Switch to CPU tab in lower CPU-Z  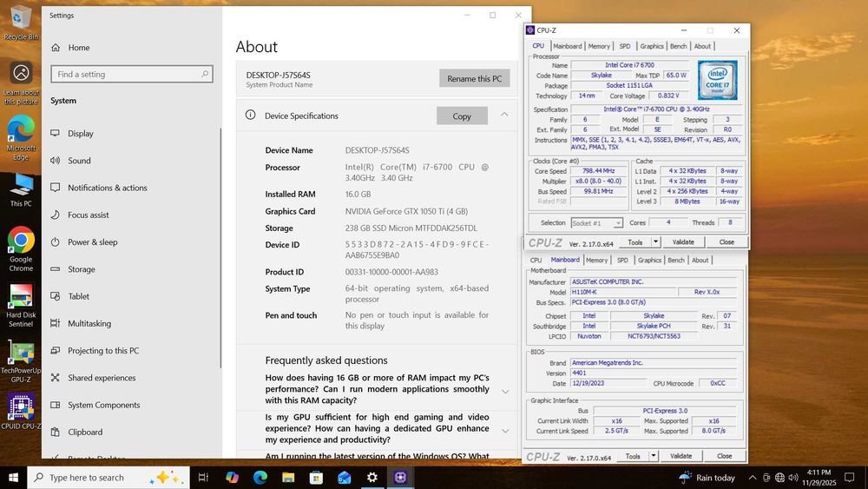(536, 260)
